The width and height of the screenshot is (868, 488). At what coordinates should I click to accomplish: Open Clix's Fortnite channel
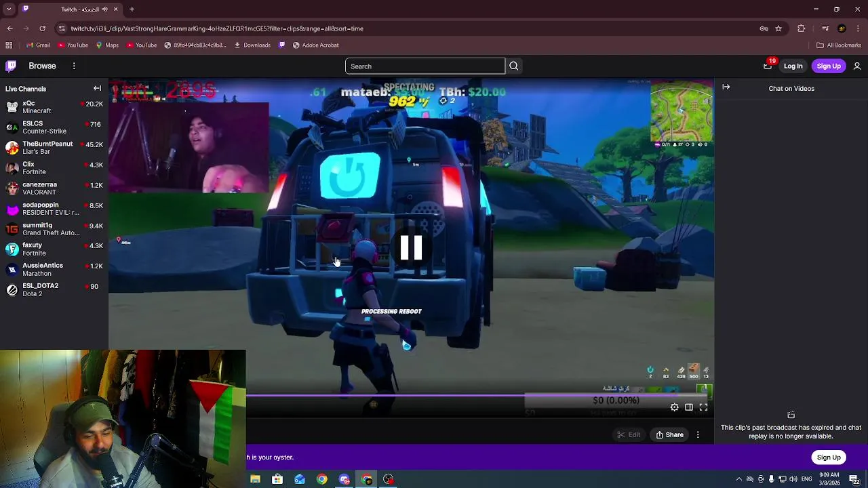coord(54,168)
